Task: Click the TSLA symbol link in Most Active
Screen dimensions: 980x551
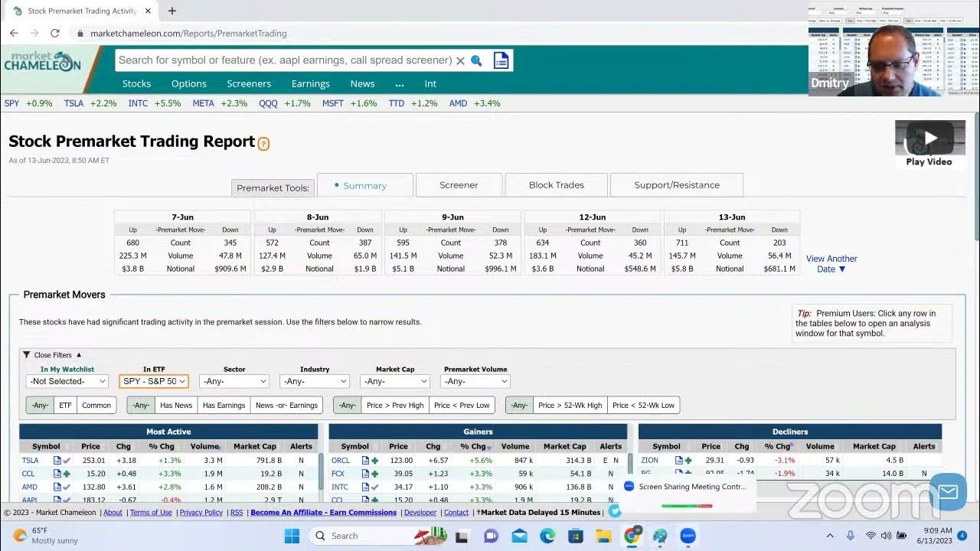Action: pyautogui.click(x=30, y=461)
